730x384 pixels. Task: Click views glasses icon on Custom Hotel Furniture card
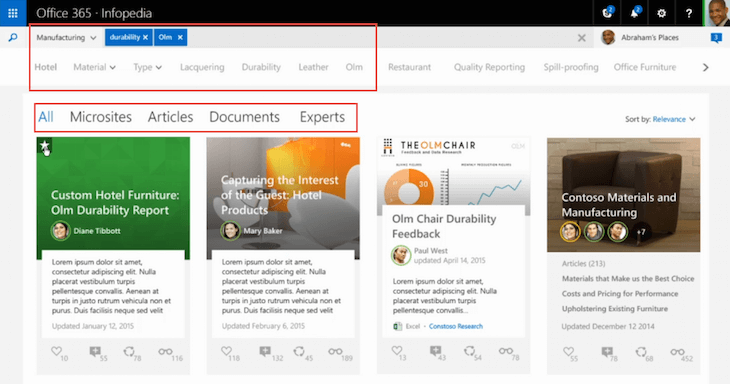point(165,351)
